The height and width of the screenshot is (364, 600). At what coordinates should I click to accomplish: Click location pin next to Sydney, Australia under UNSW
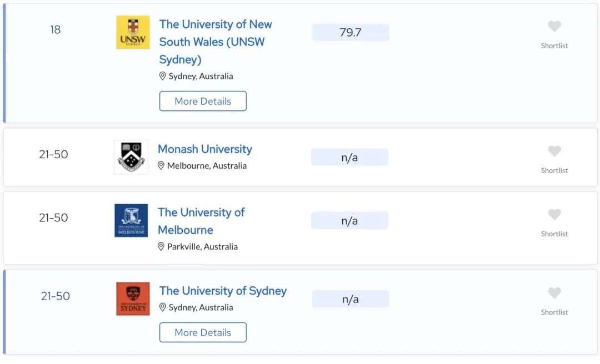pyautogui.click(x=162, y=76)
